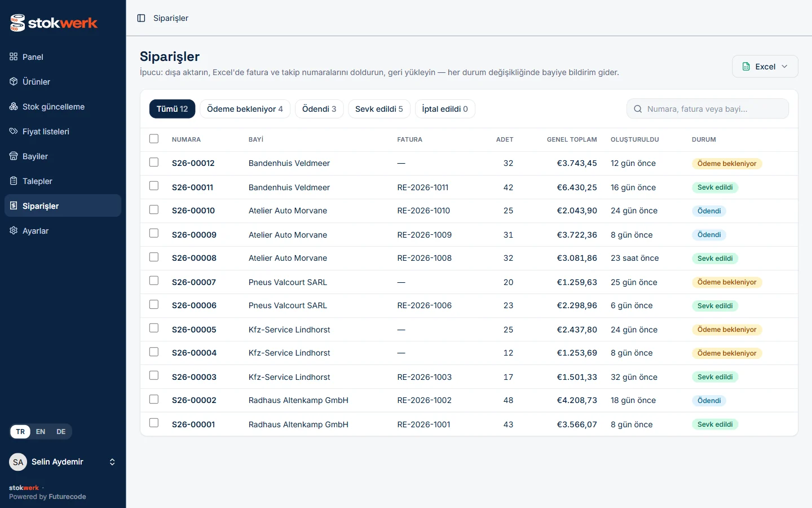Expand the Selin Aydemir account menu
The image size is (812, 508).
coord(112,462)
